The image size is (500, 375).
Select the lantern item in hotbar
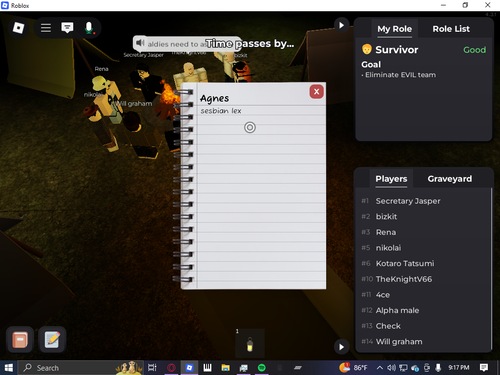click(x=250, y=344)
